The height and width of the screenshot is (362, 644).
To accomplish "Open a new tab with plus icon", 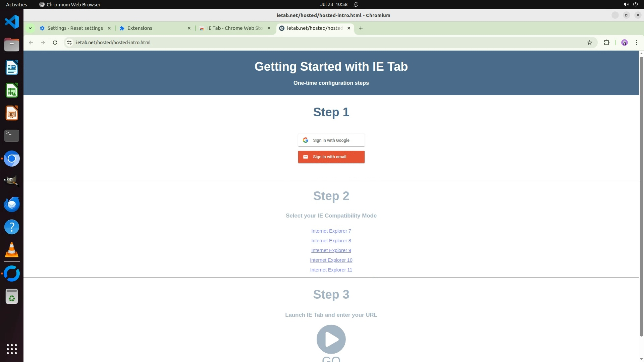I will [361, 28].
